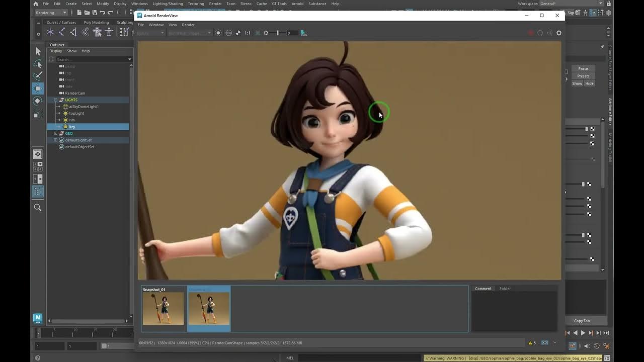Open the Outliner search filter dropdown
Screen dimensions: 644x362
129,59
